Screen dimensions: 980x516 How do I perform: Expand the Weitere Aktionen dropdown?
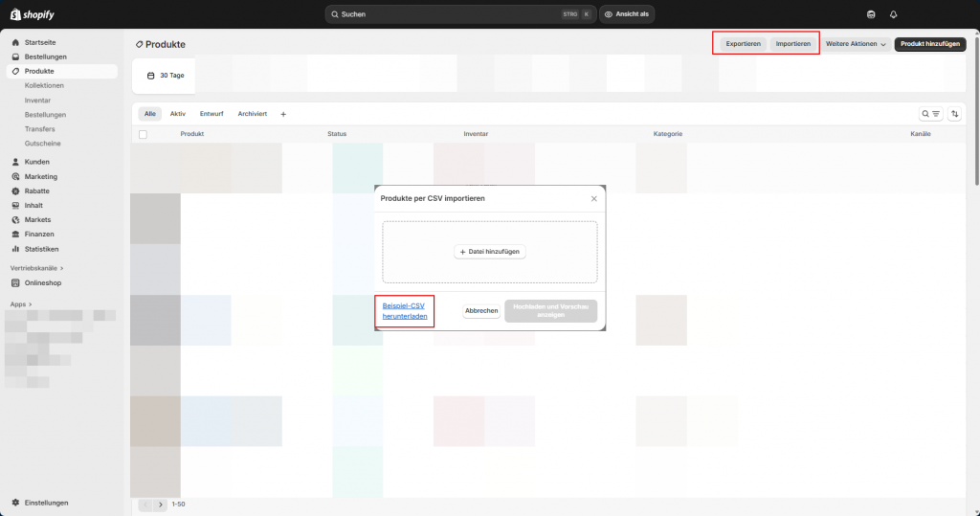855,44
